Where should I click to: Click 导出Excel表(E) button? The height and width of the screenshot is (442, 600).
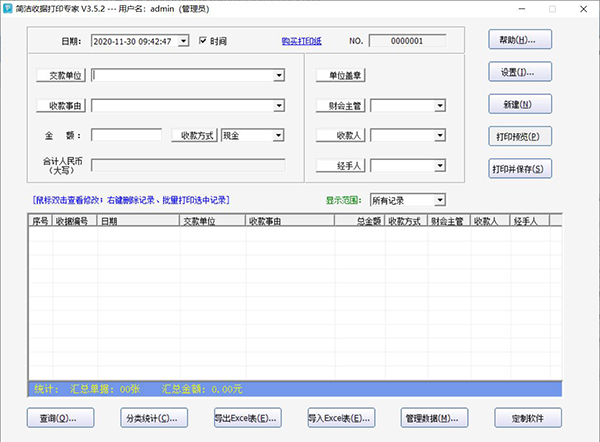pyautogui.click(x=245, y=417)
